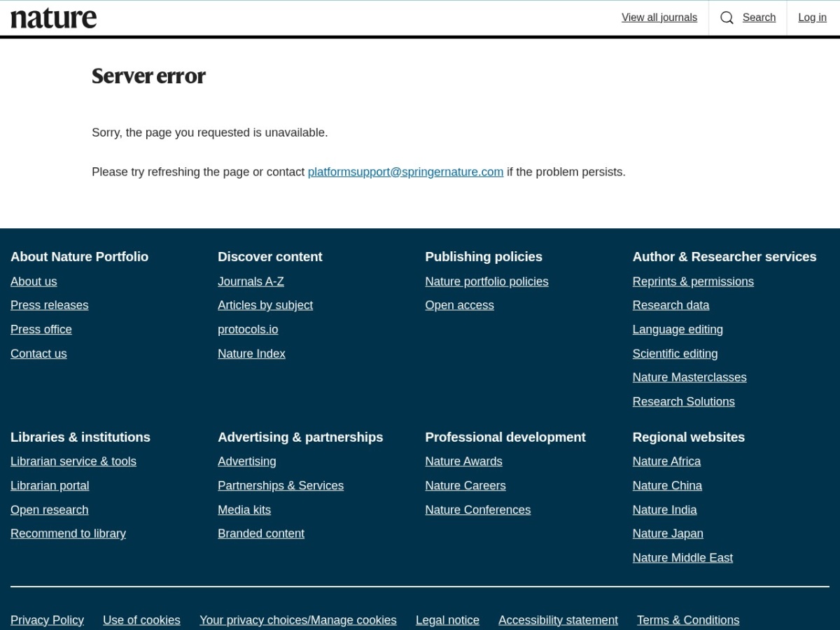Viewport: 840px width, 630px height.
Task: Visit Nature Masterclasses
Action: point(689,377)
